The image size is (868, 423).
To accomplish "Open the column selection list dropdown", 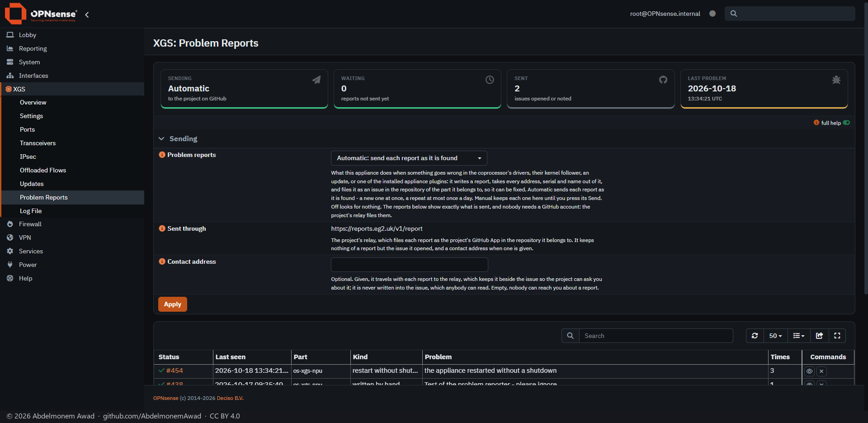I will (799, 336).
